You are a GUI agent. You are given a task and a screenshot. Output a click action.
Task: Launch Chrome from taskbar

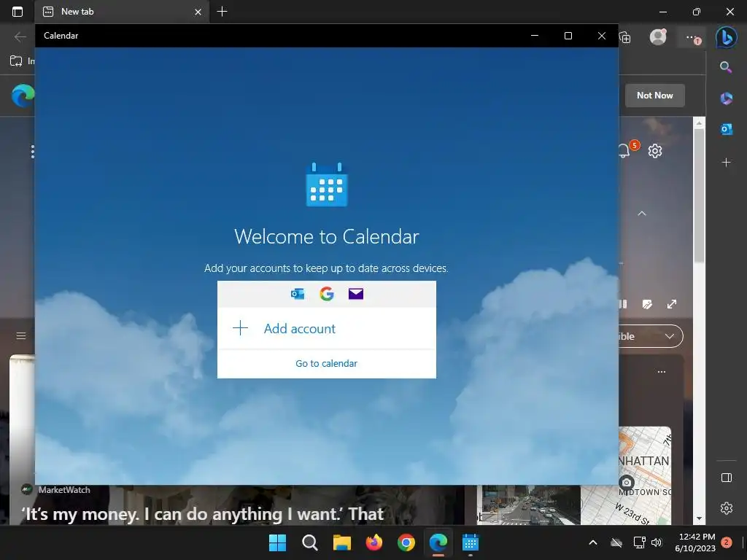coord(406,542)
